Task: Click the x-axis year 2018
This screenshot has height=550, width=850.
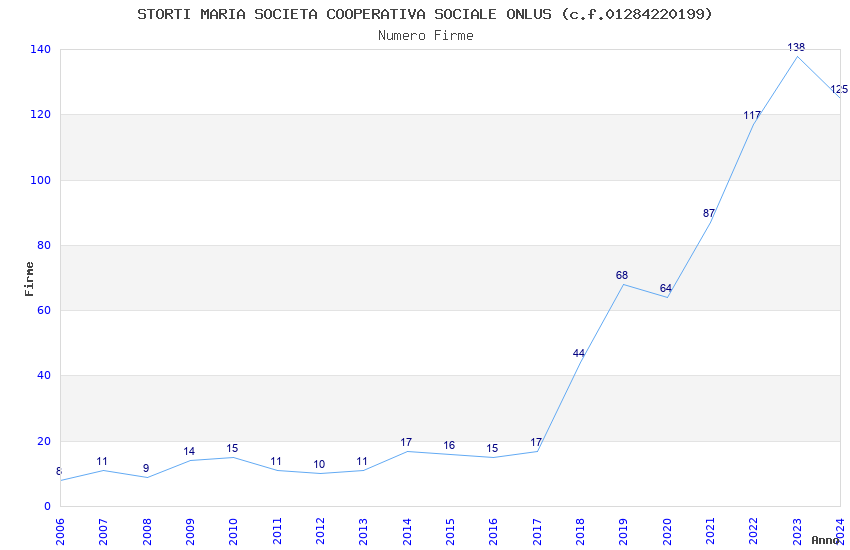Action: (580, 532)
